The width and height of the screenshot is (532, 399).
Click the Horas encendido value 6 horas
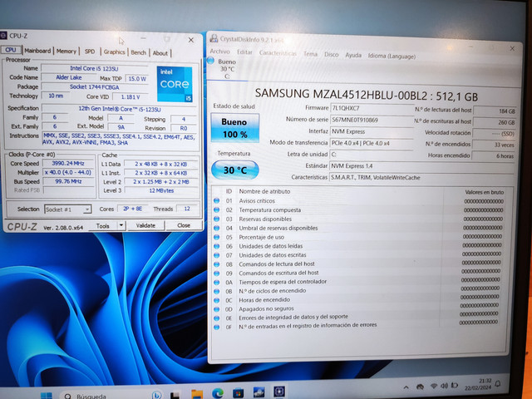(x=494, y=155)
